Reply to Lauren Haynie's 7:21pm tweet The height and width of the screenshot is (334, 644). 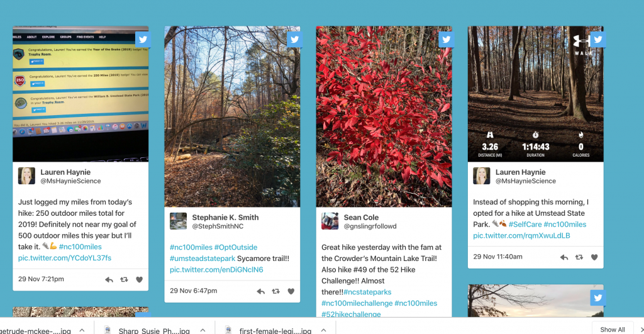[x=109, y=279]
